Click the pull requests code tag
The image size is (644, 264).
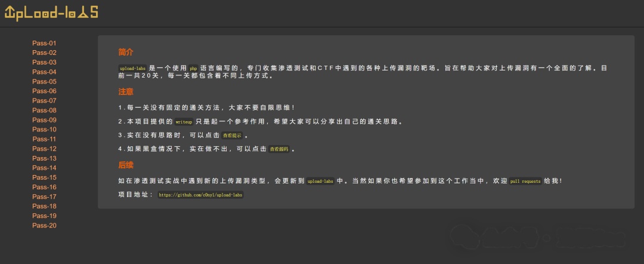[x=525, y=182]
